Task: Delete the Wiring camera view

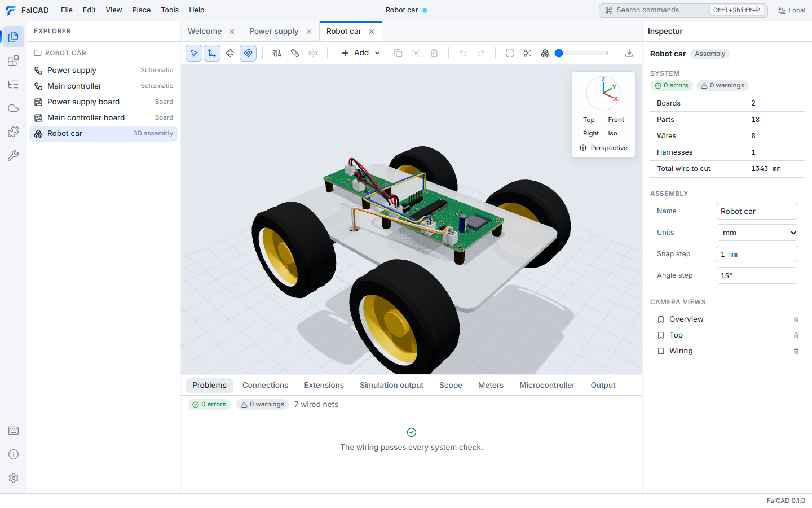Action: pyautogui.click(x=796, y=351)
